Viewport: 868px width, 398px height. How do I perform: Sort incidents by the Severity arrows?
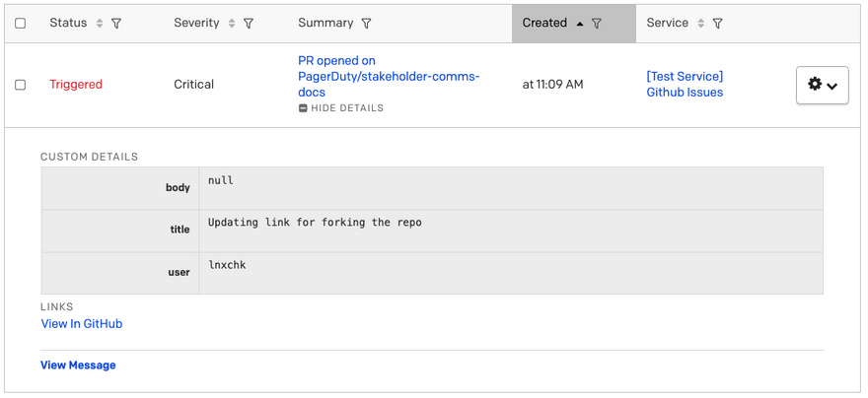(x=232, y=24)
